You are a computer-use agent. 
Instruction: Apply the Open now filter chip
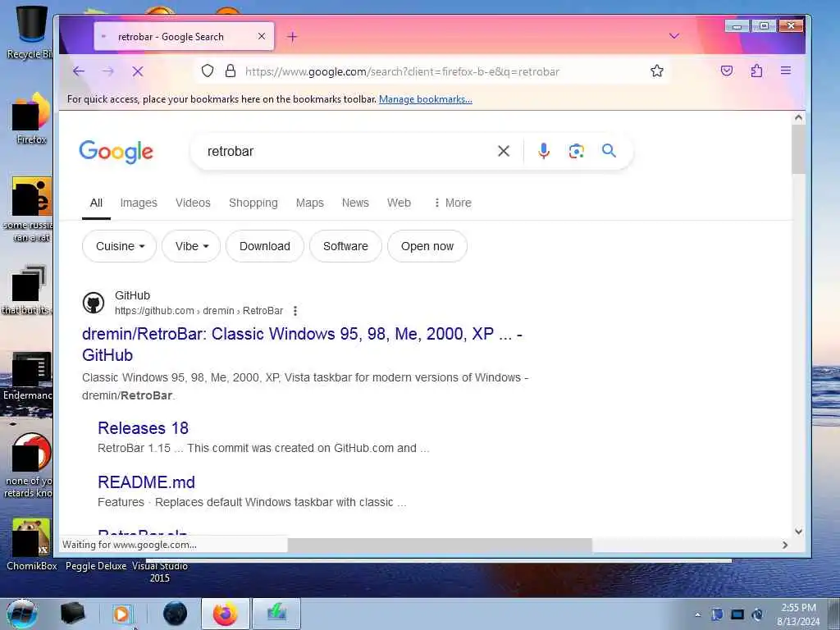pyautogui.click(x=427, y=246)
